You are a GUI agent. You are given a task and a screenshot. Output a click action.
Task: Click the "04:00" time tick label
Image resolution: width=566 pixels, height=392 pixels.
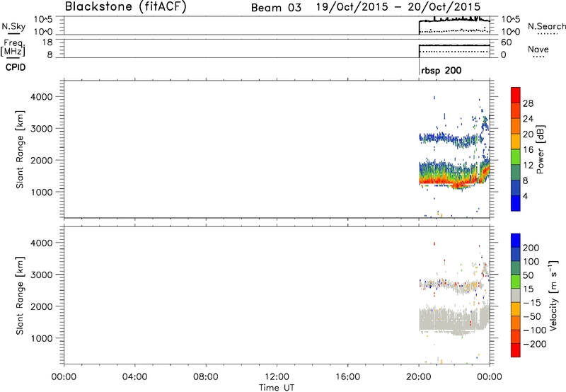tap(134, 377)
